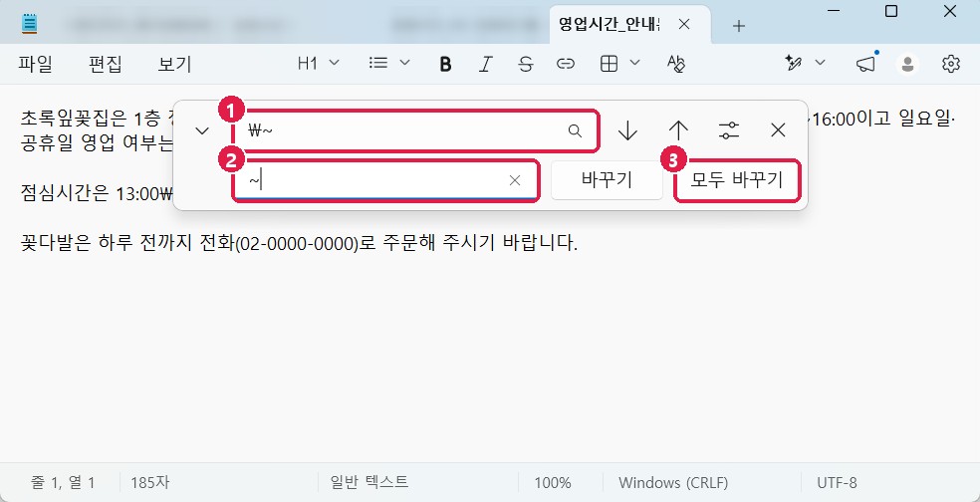The width and height of the screenshot is (980, 502).
Task: Open the feedback megaphone icon
Action: click(x=865, y=64)
